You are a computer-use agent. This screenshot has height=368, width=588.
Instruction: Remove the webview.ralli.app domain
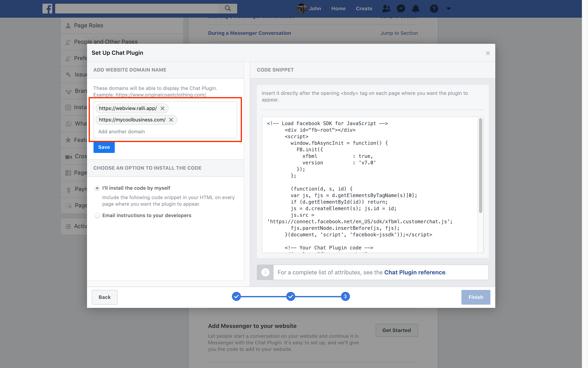click(163, 108)
